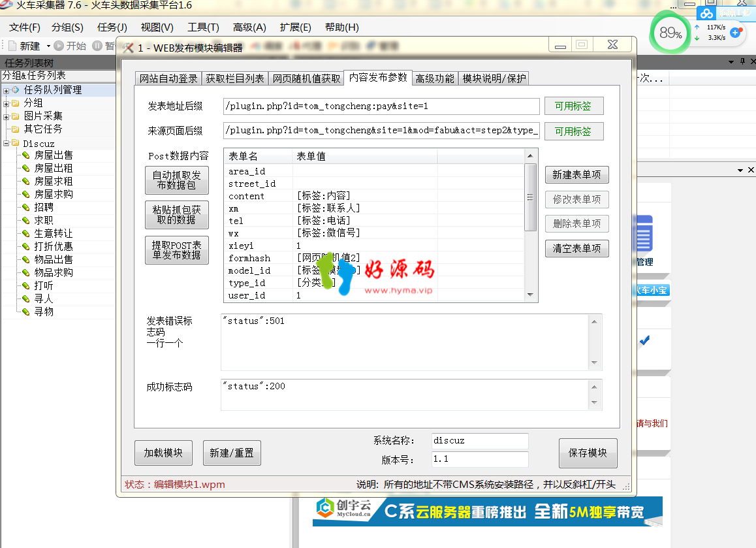Select the tag icon beside 房屋求购
This screenshot has height=548, width=756.
[x=26, y=195]
